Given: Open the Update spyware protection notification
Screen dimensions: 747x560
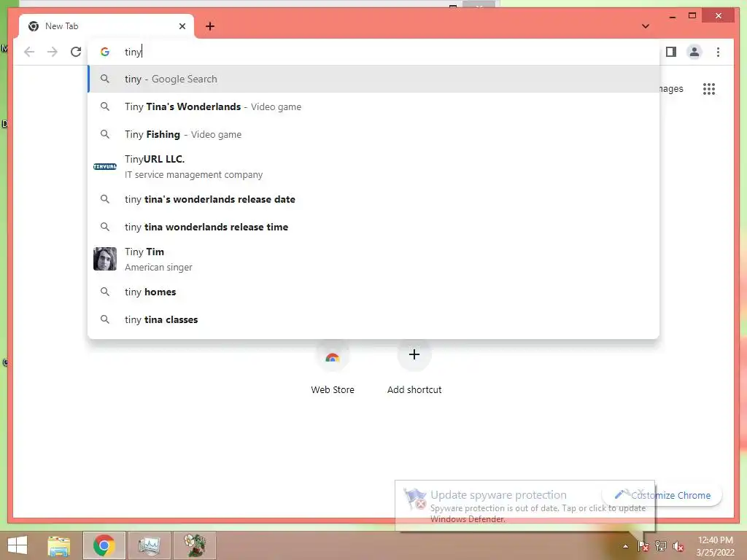Looking at the screenshot, I should (x=525, y=506).
